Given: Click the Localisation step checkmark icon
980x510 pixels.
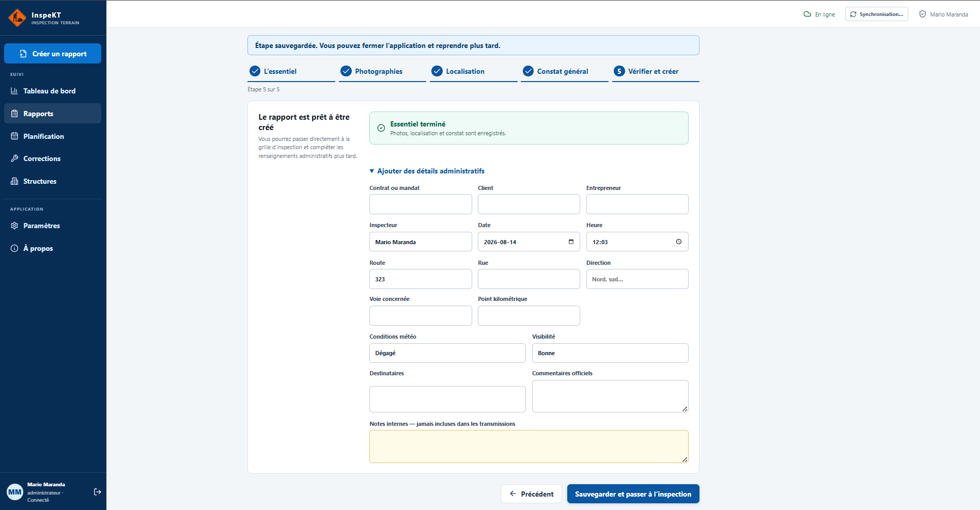Looking at the screenshot, I should pos(437,71).
